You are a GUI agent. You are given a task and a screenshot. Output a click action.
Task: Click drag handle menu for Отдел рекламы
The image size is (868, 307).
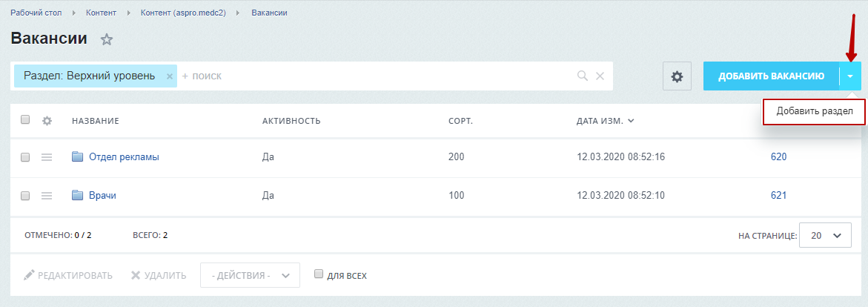point(47,157)
